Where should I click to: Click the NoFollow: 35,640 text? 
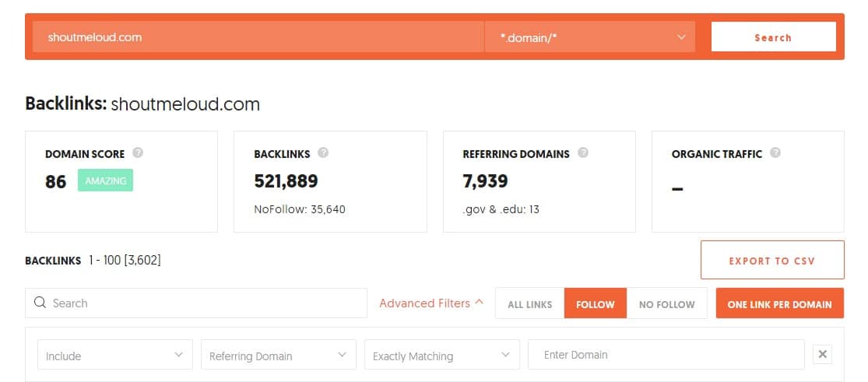(300, 209)
